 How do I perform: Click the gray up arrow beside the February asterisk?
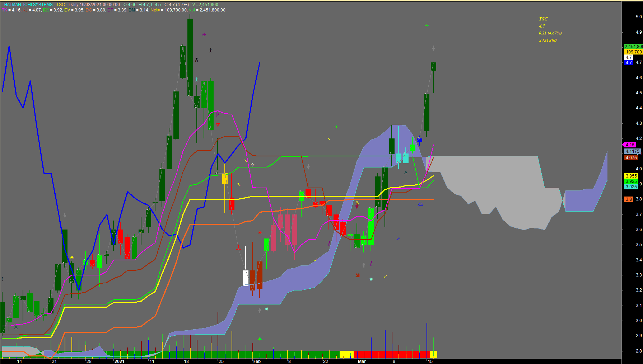260,310
